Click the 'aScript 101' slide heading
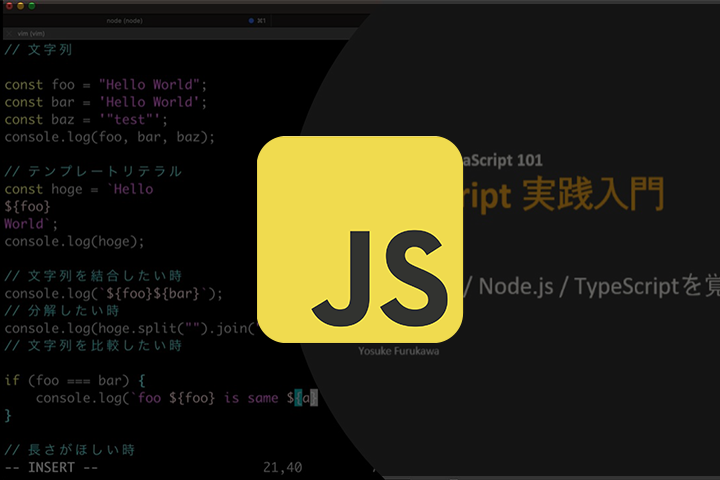720x480 pixels. [x=502, y=160]
